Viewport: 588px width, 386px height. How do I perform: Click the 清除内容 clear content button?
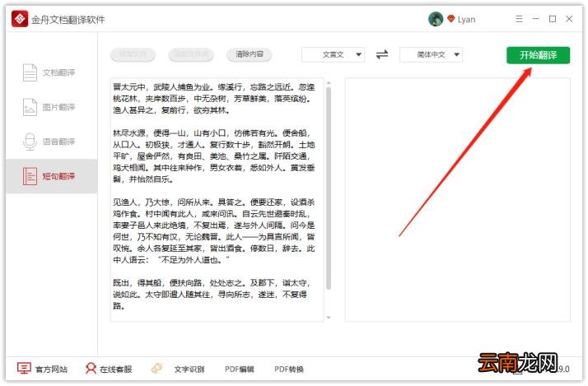point(250,54)
